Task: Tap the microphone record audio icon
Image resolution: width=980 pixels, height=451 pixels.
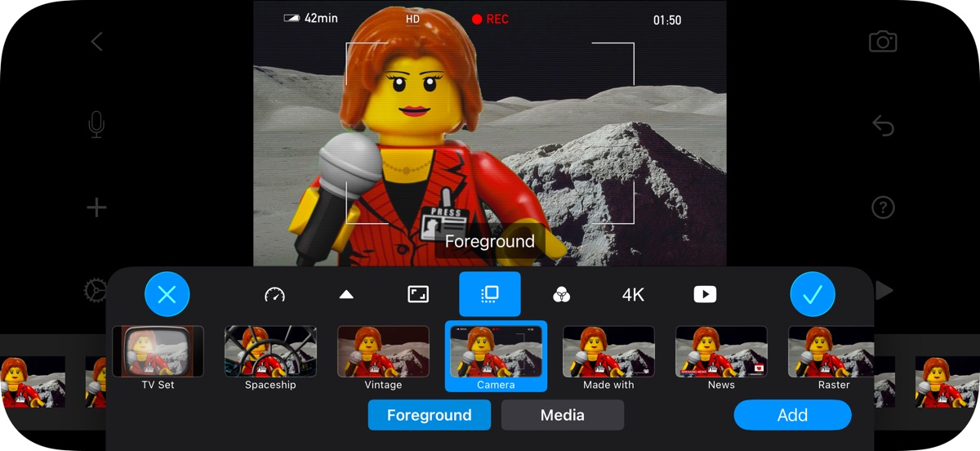Action: [96, 125]
